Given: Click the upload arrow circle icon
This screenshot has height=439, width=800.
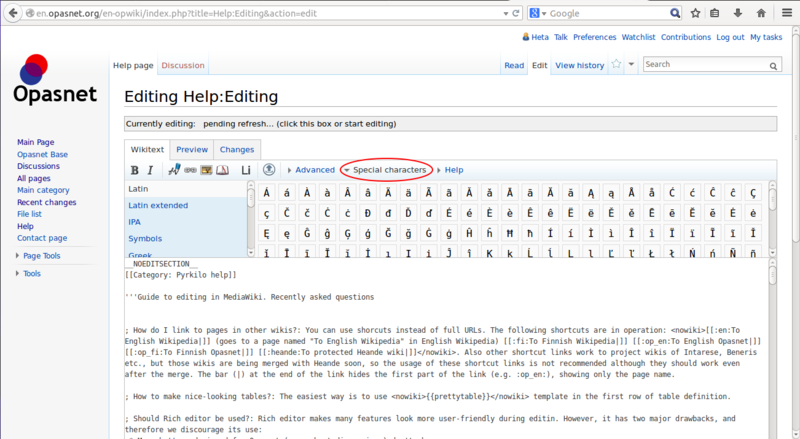Looking at the screenshot, I should (268, 170).
